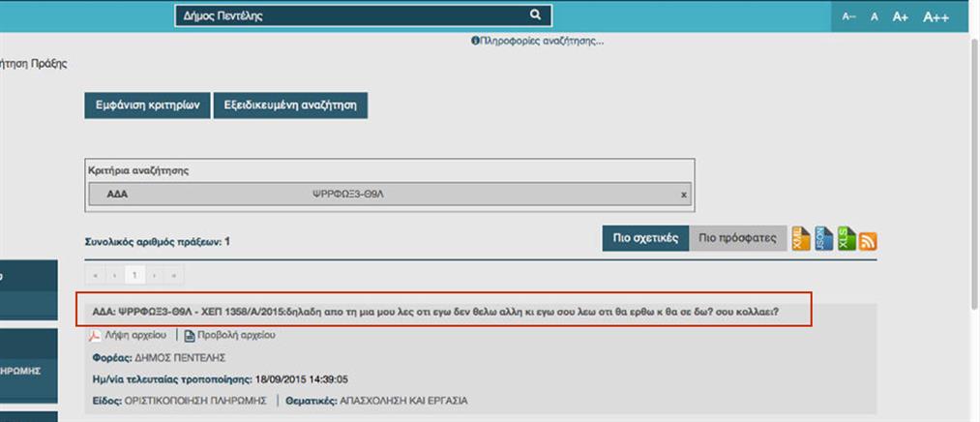Screen dimensions: 980x422
Task: Export results as XML file
Action: 801,239
